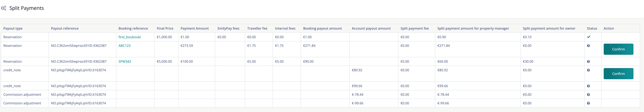The height and width of the screenshot is (112, 644).
Task: Click the Account payout amount header
Action: pos(371,28)
